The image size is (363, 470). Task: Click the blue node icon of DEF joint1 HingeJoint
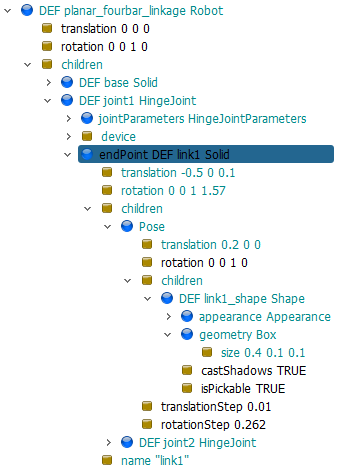click(x=67, y=100)
